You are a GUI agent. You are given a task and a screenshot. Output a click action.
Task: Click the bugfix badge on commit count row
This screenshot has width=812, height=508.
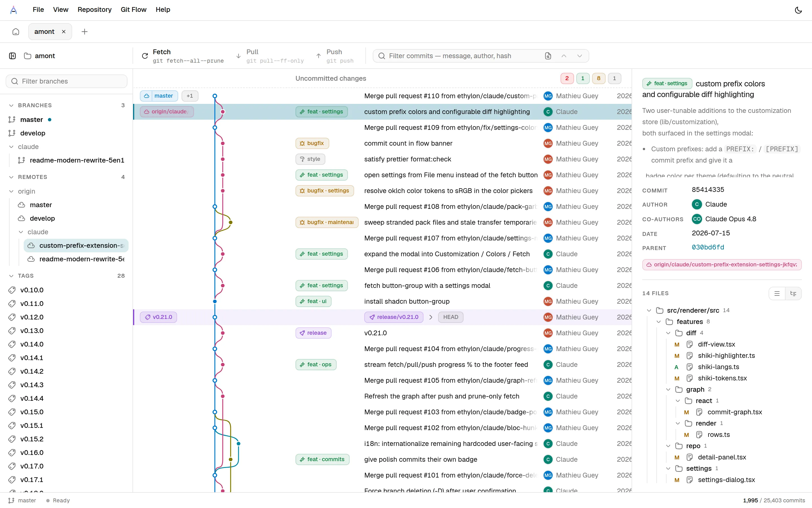[x=312, y=143]
